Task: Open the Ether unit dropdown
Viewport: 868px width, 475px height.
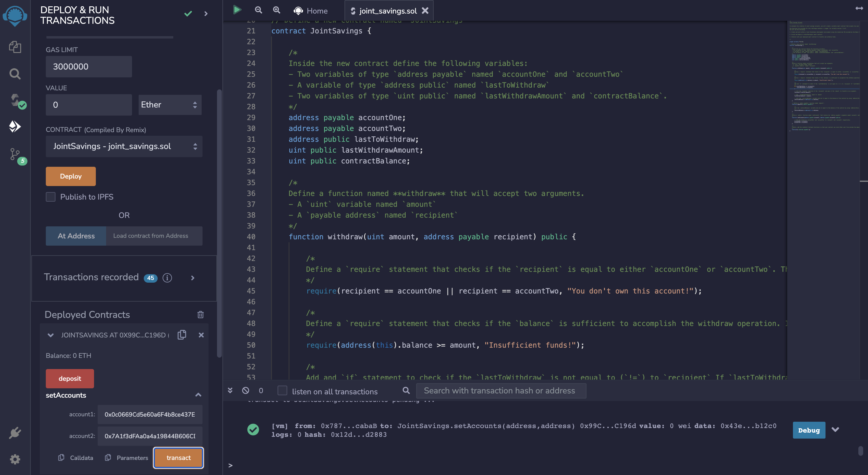Action: pyautogui.click(x=170, y=105)
